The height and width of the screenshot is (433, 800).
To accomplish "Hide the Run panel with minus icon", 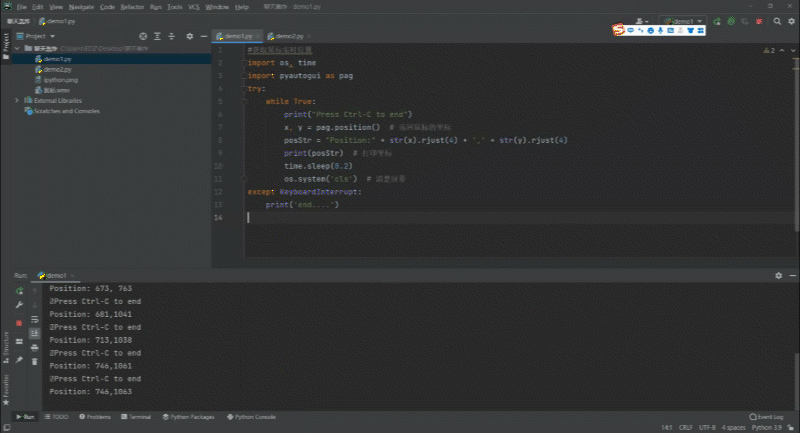I will (792, 275).
